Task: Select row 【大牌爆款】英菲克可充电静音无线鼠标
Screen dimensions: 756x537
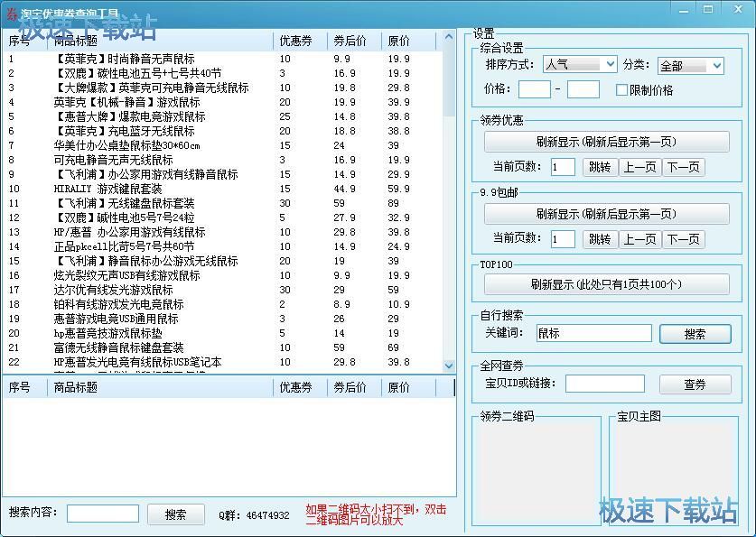Action: point(223,88)
